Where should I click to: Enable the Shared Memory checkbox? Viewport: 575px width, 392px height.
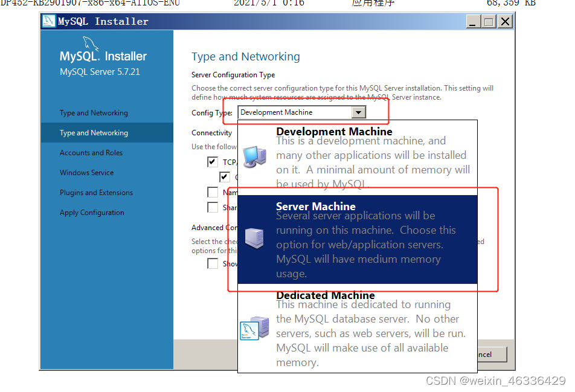(213, 207)
